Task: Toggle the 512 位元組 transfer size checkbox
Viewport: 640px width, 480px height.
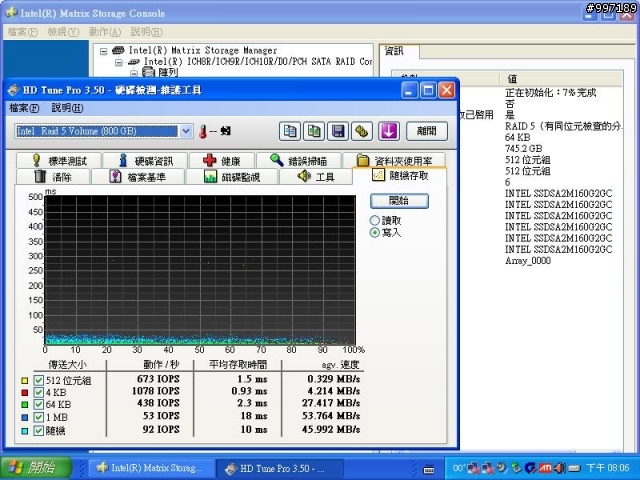Action: point(38,380)
